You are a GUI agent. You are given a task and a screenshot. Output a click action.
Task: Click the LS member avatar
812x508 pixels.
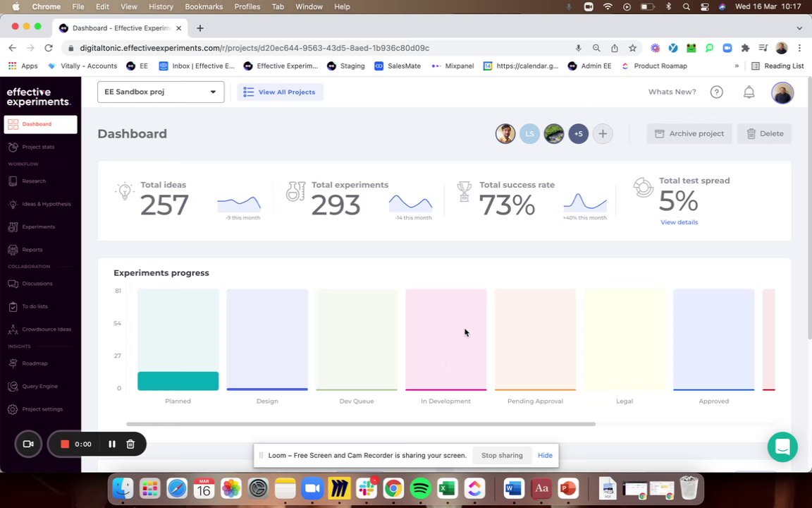pos(529,134)
